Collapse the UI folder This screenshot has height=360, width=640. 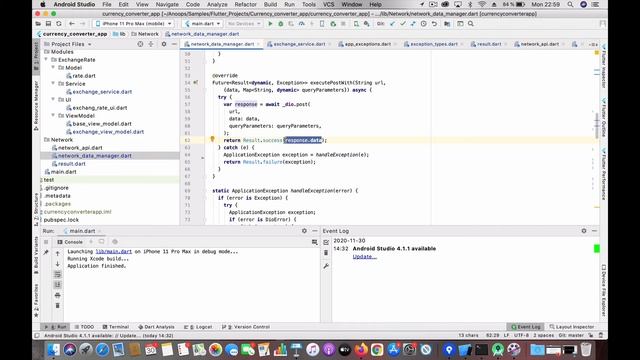[x=53, y=100]
